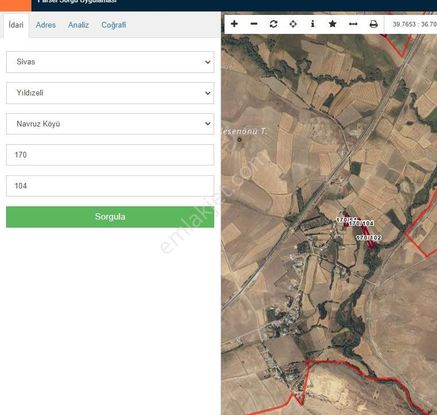Switch to the Adres tab
Viewport: 437px width, 415px height.
[46, 25]
